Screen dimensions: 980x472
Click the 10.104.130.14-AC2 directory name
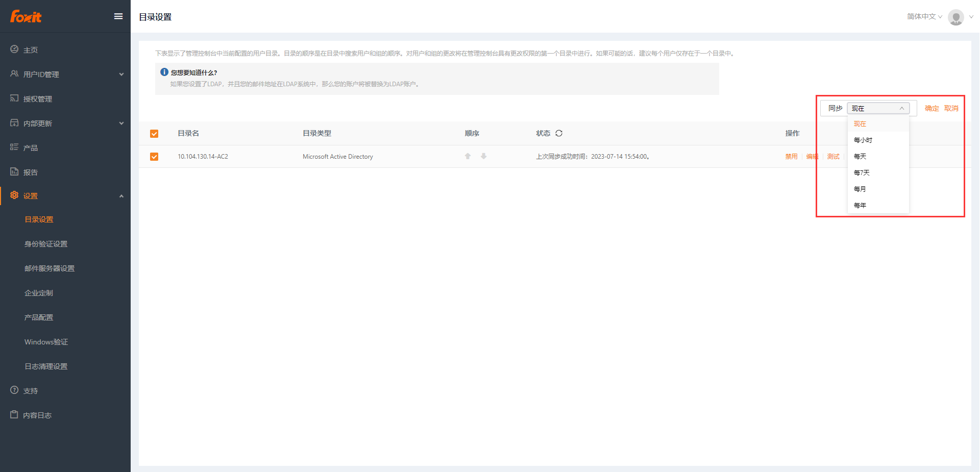tap(203, 157)
